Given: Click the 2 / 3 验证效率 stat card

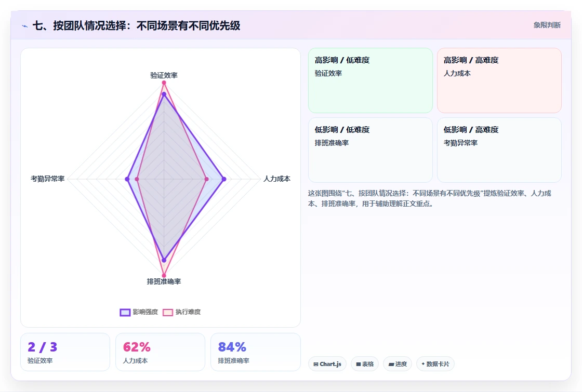Looking at the screenshot, I should tap(65, 352).
